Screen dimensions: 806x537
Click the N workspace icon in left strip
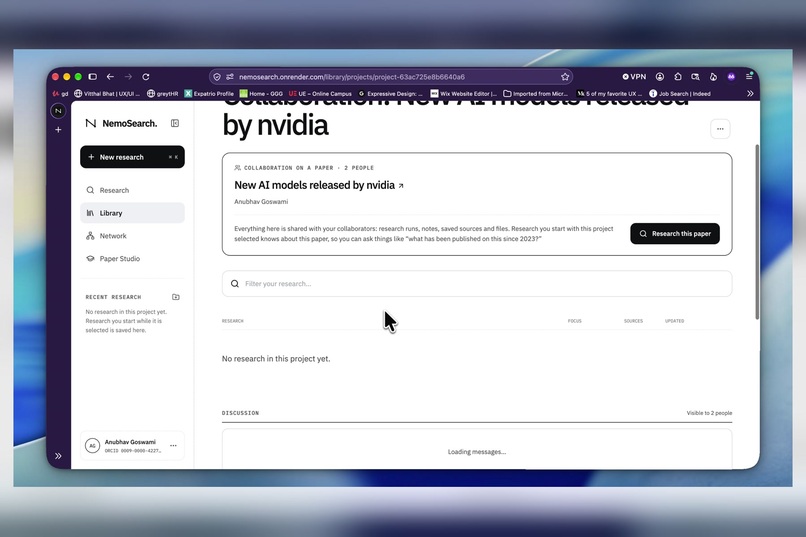point(58,110)
